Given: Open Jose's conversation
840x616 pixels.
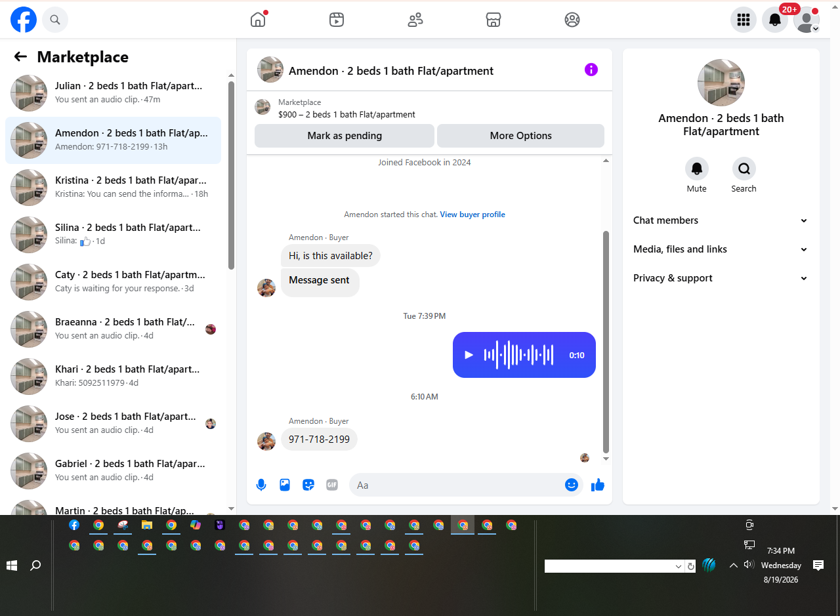Looking at the screenshot, I should [113, 424].
